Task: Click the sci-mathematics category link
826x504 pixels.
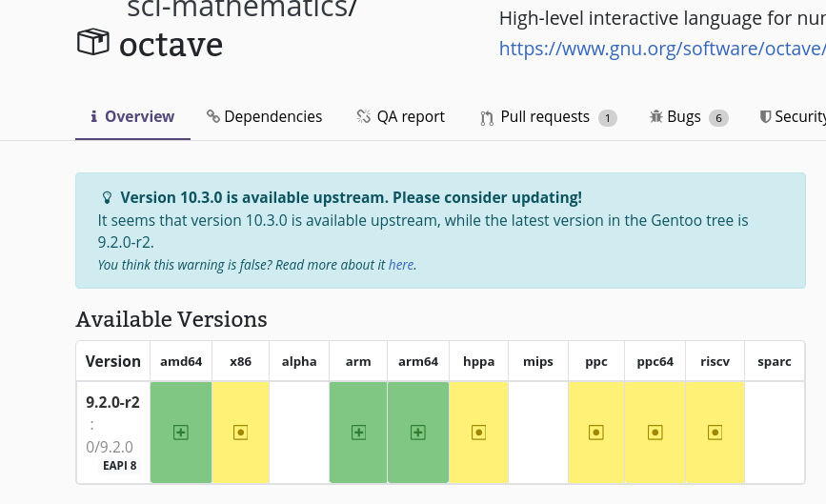Action: pos(242,8)
